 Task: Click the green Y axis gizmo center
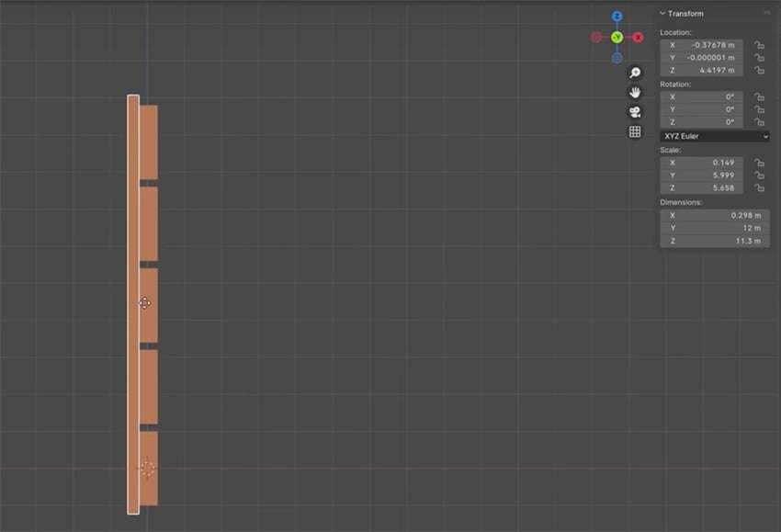click(617, 38)
